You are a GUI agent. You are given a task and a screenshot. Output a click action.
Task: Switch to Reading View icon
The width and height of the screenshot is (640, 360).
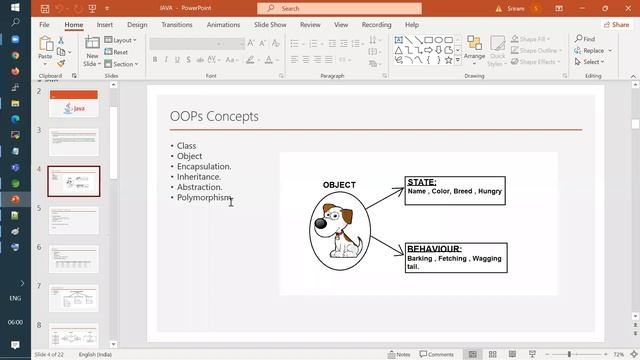tap(512, 354)
